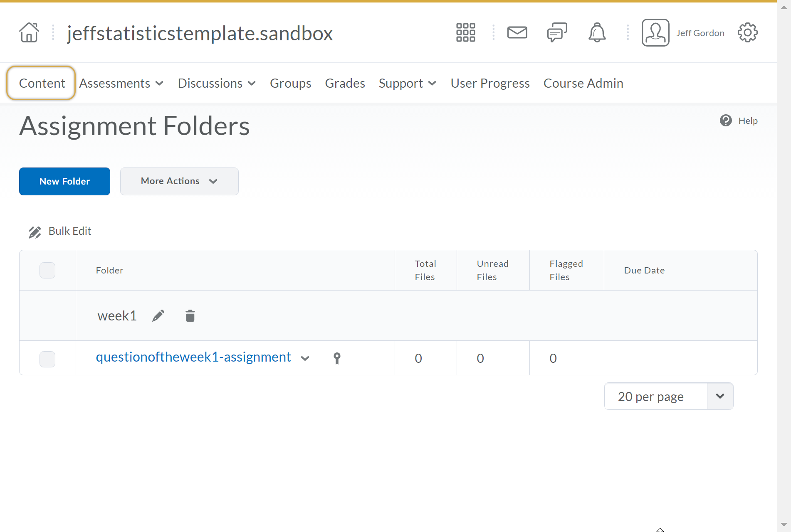The image size is (791, 532).
Task: Click the Help question mark icon
Action: tap(726, 121)
